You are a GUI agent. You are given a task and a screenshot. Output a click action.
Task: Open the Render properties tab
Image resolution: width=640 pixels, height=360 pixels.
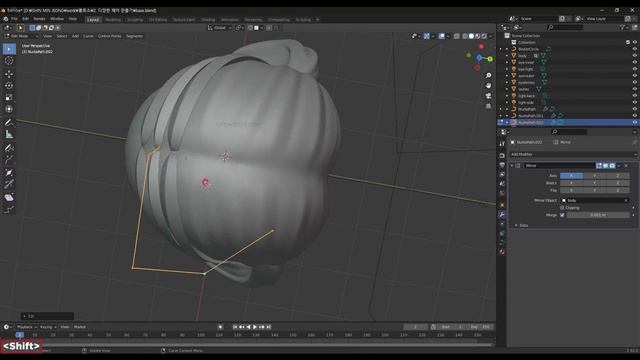point(502,156)
